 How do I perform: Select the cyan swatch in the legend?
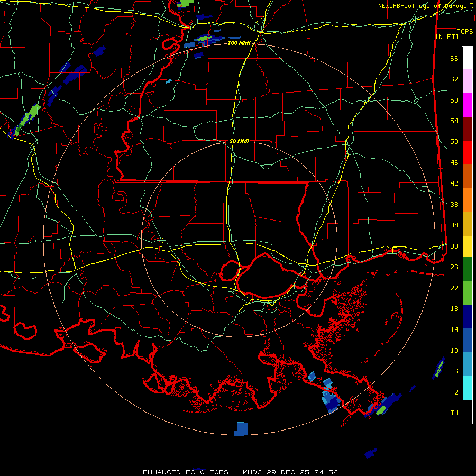467,388
